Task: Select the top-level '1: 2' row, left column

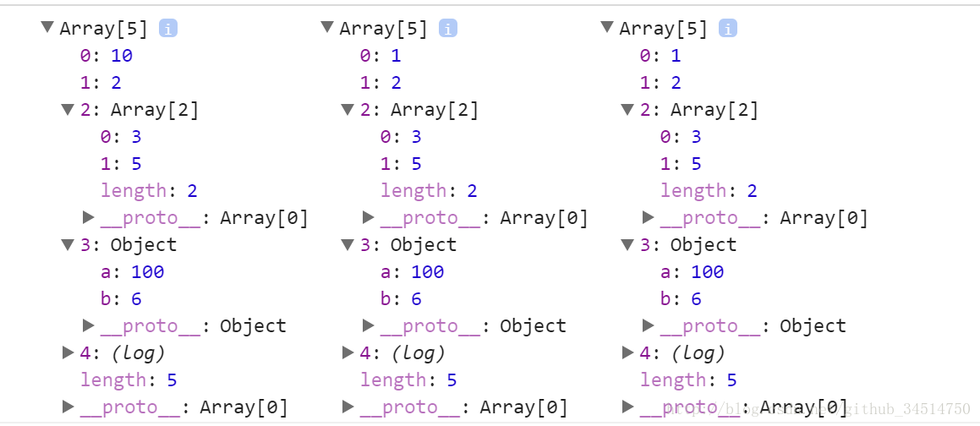Action: 101,83
